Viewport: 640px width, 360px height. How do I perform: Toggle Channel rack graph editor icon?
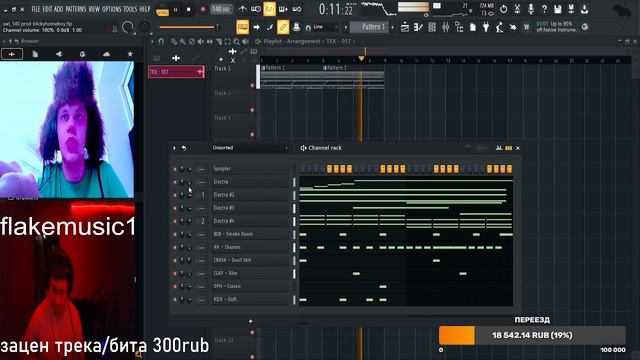point(499,148)
